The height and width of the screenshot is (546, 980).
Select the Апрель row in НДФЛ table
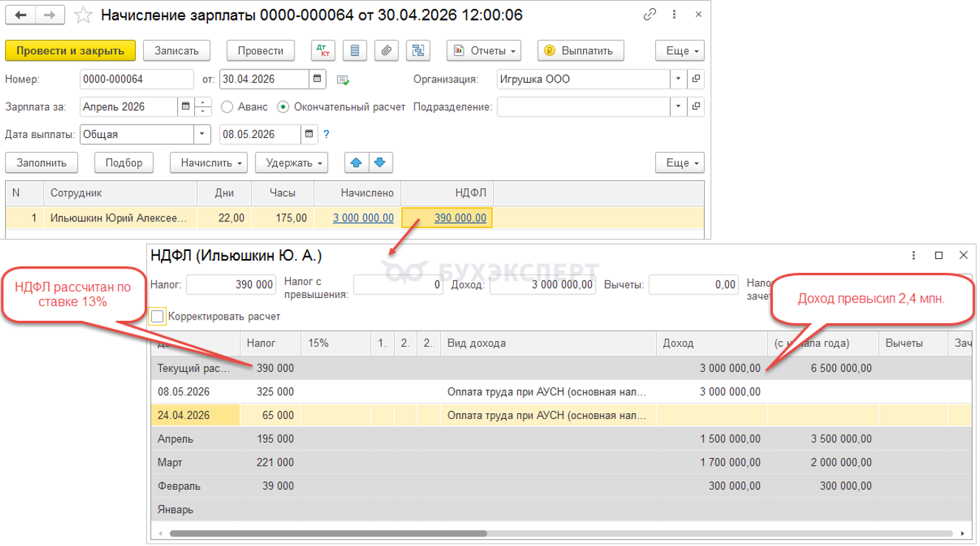(561, 439)
